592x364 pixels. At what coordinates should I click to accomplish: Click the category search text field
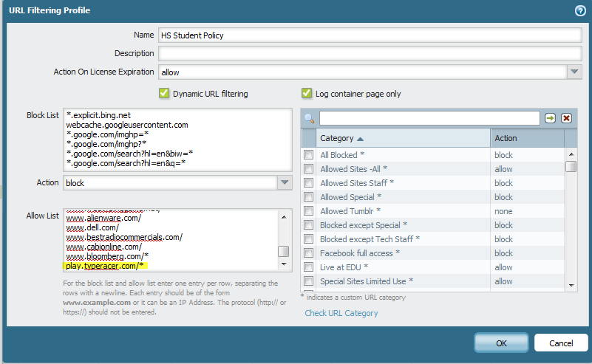[429, 118]
